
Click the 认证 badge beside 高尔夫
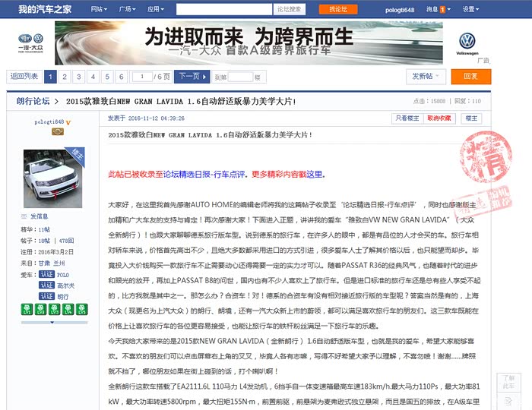coord(46,285)
